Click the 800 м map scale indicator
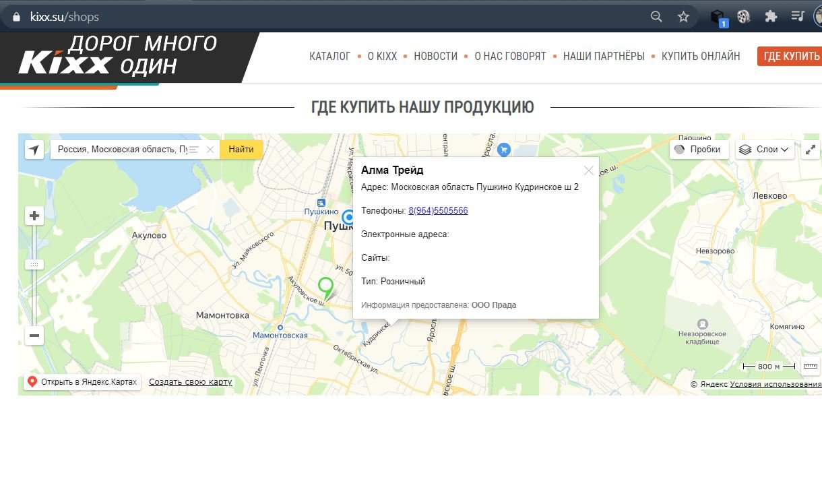This screenshot has height=504, width=822. 769,367
